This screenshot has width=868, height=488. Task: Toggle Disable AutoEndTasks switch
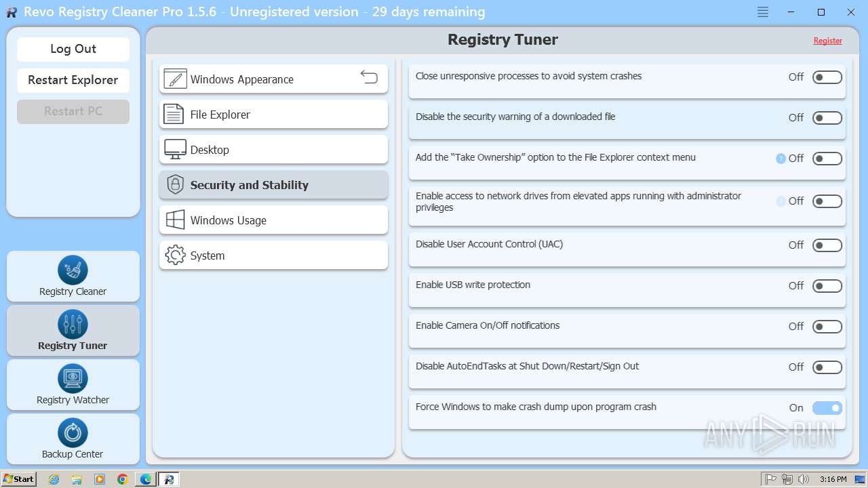827,367
